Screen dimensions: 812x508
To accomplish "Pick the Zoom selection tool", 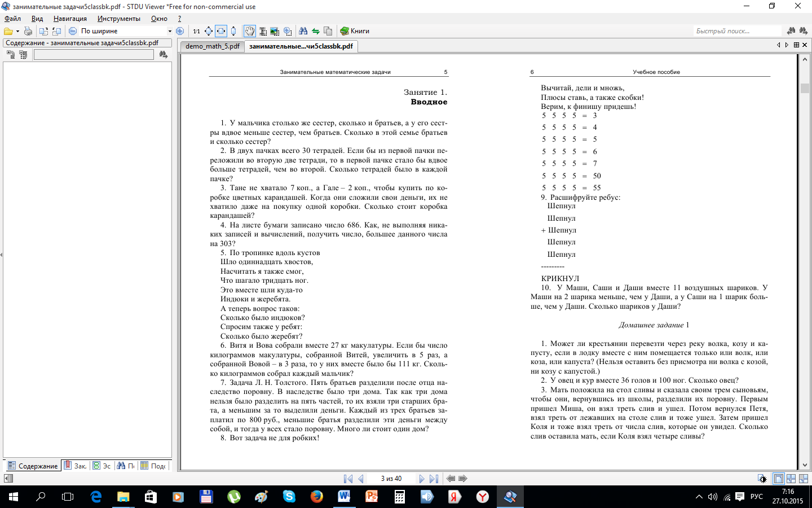I will (x=288, y=31).
